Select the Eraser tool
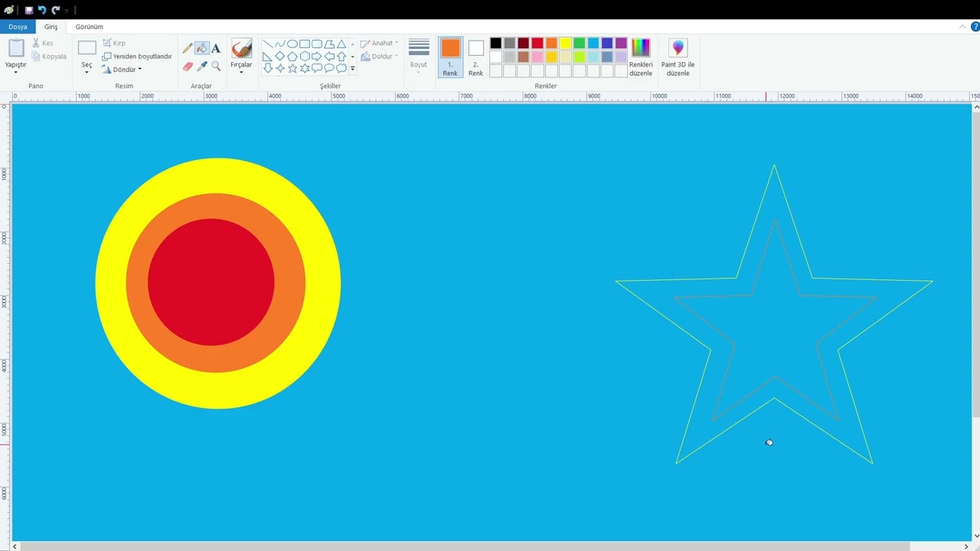980x551 pixels. [x=188, y=67]
